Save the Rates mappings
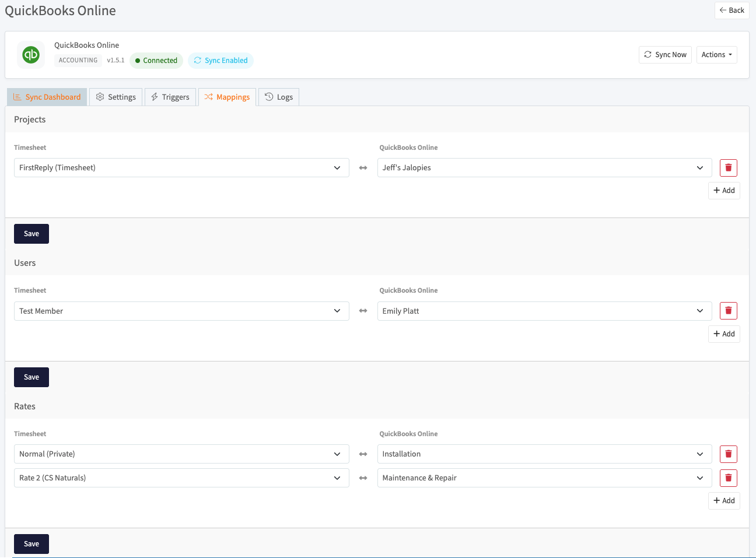This screenshot has width=756, height=558. (x=32, y=544)
